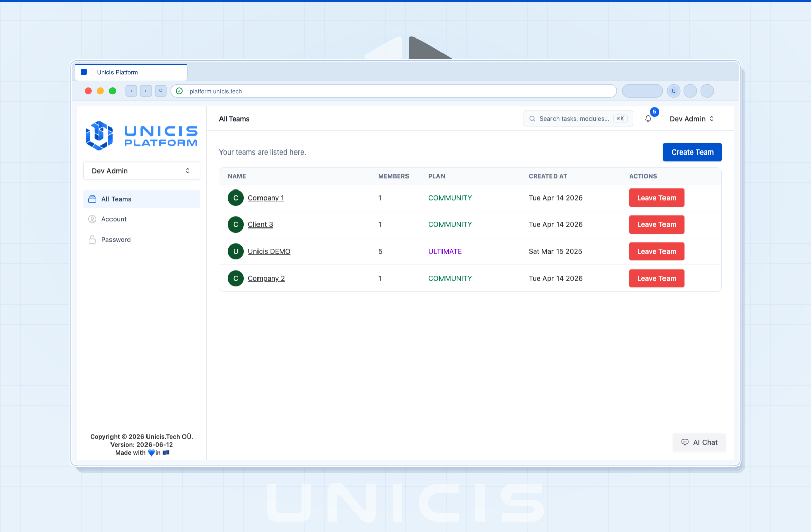Click the platform.unicis.tech address bar

(394, 91)
